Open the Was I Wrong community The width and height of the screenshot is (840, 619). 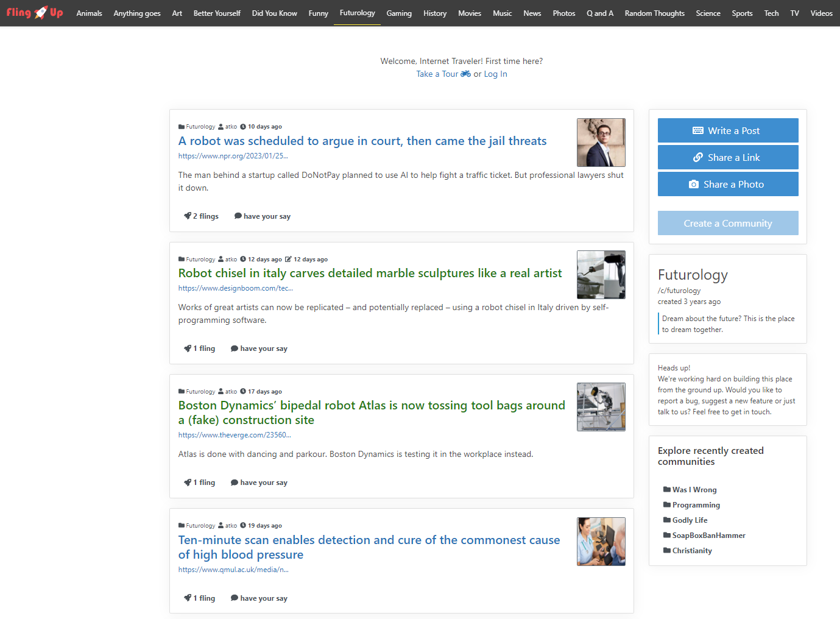pyautogui.click(x=690, y=490)
